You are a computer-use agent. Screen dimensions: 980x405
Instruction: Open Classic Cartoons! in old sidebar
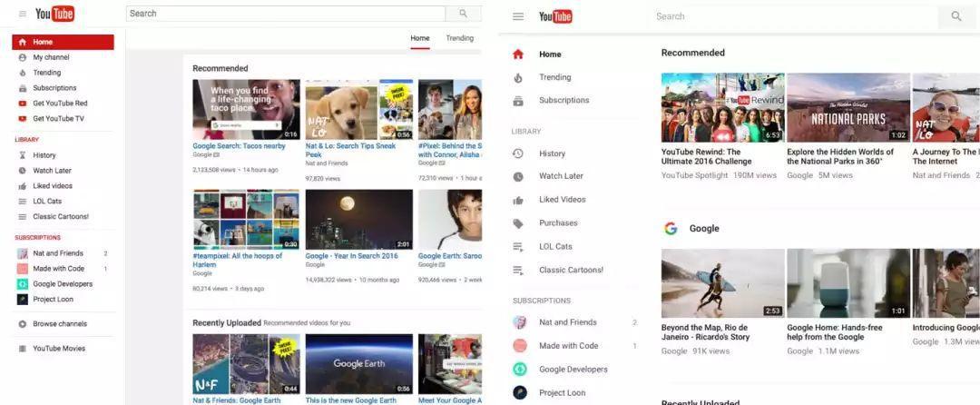(62, 217)
